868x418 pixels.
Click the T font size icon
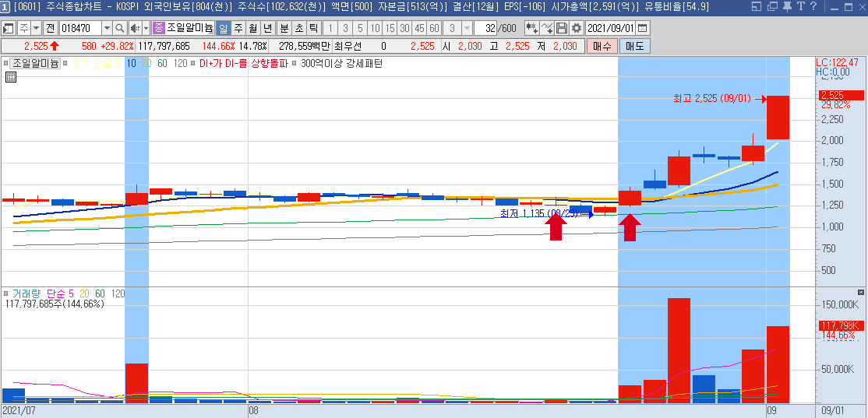(800, 7)
